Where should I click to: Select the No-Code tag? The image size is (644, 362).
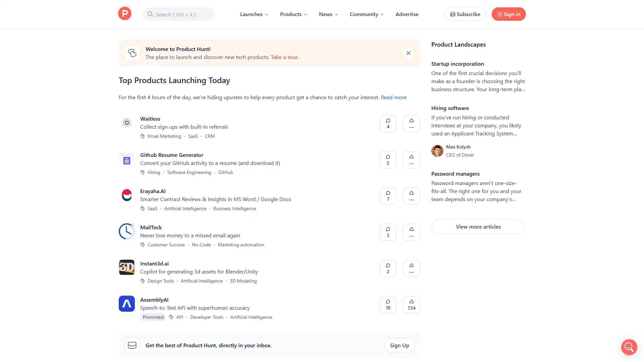point(201,245)
